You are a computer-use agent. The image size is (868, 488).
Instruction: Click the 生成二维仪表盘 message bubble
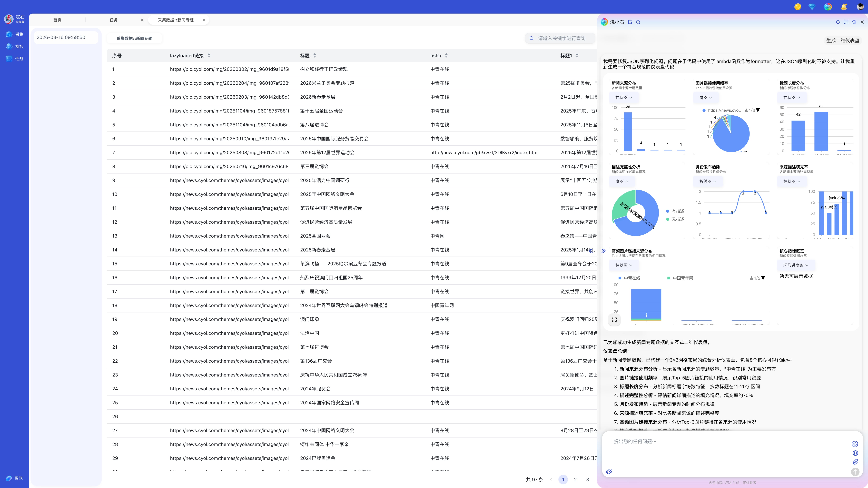pyautogui.click(x=842, y=40)
